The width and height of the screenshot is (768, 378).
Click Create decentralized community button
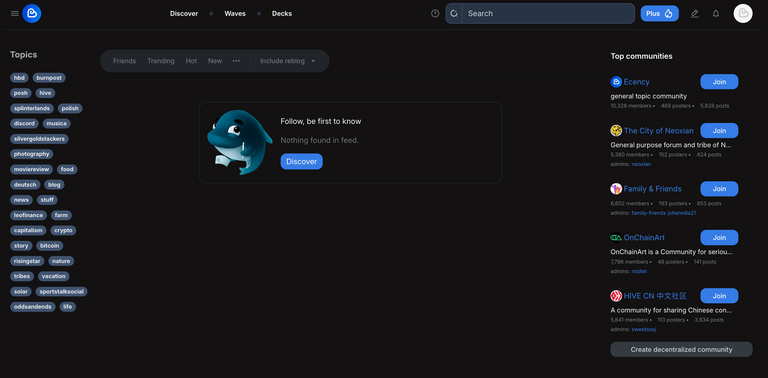click(x=681, y=350)
